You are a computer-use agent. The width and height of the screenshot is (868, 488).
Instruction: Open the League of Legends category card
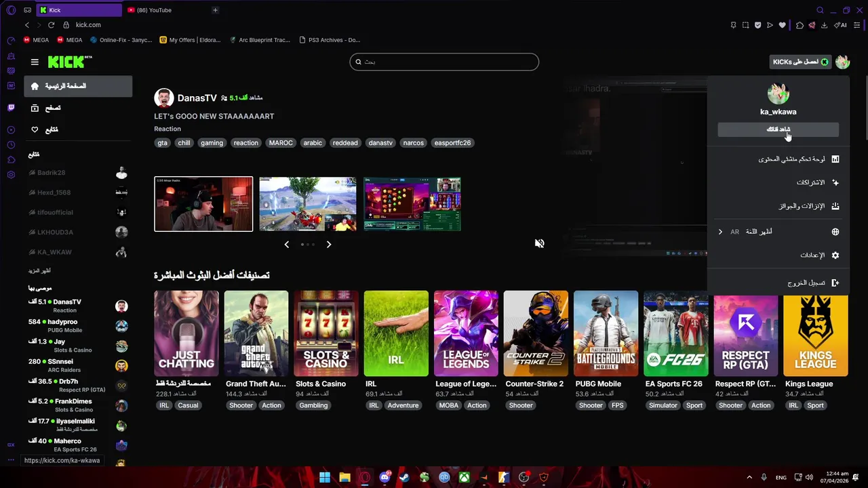pos(466,333)
